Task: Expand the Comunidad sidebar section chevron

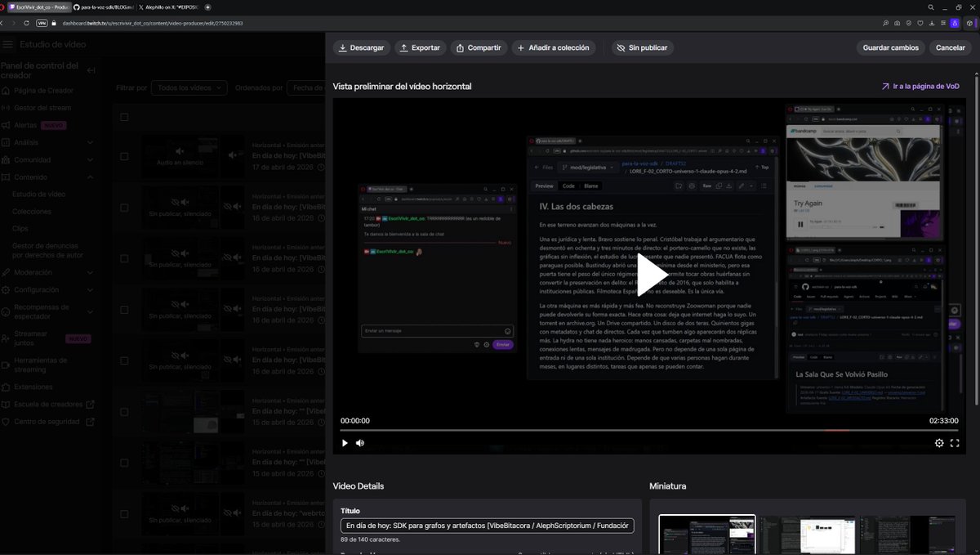Action: tap(90, 160)
